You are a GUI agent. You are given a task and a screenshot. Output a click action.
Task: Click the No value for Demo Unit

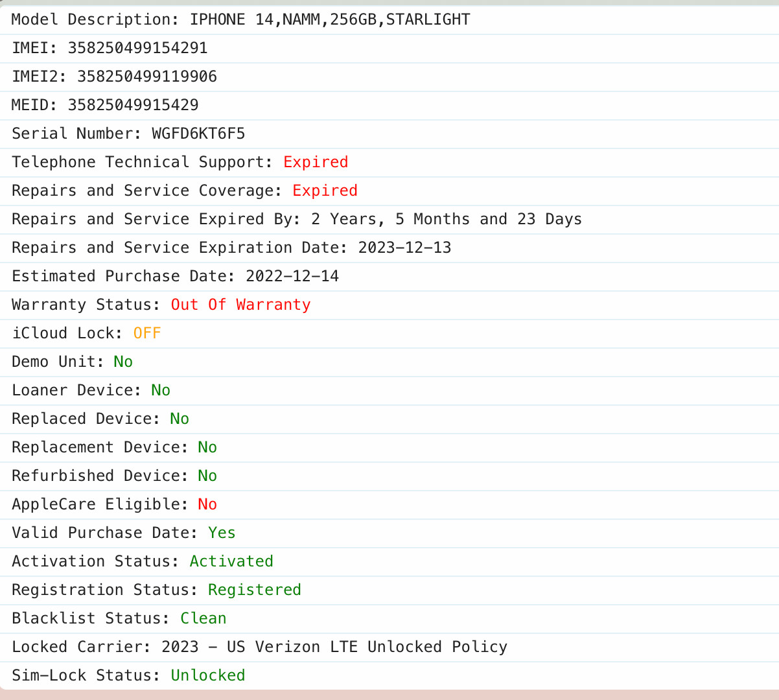pos(123,362)
